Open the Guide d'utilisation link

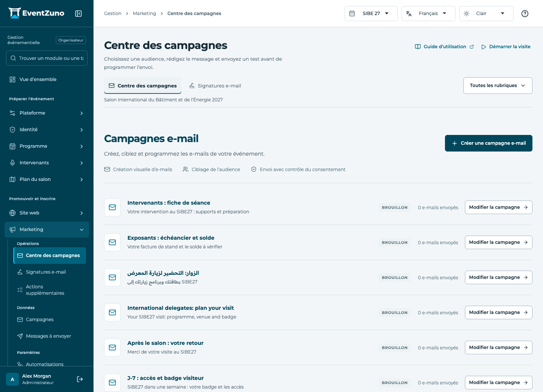click(x=444, y=47)
